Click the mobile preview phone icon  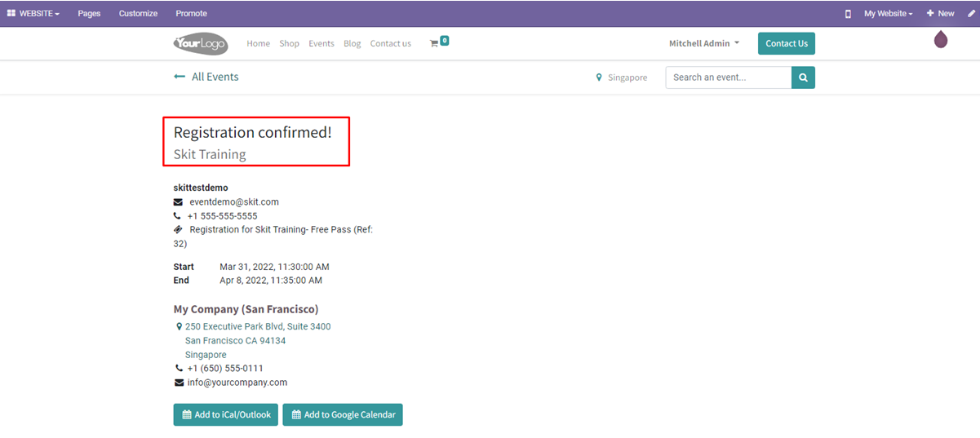tap(848, 14)
